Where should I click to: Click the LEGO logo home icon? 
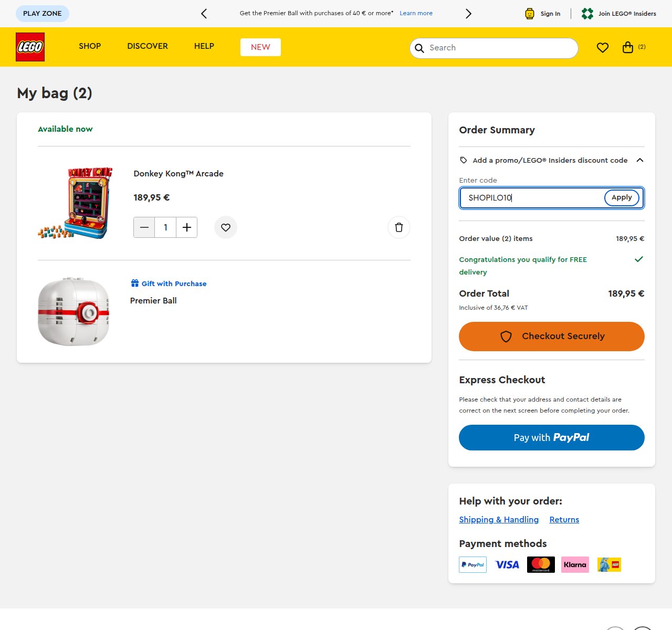tap(30, 47)
